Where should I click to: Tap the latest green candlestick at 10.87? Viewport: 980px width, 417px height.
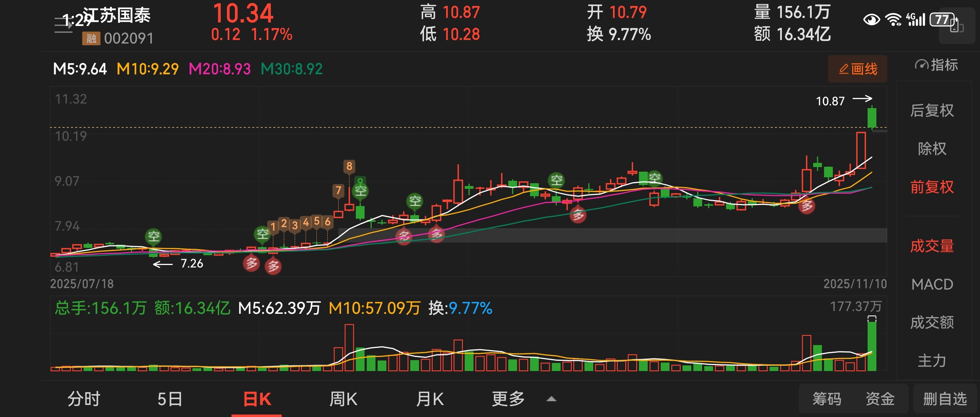pyautogui.click(x=871, y=118)
